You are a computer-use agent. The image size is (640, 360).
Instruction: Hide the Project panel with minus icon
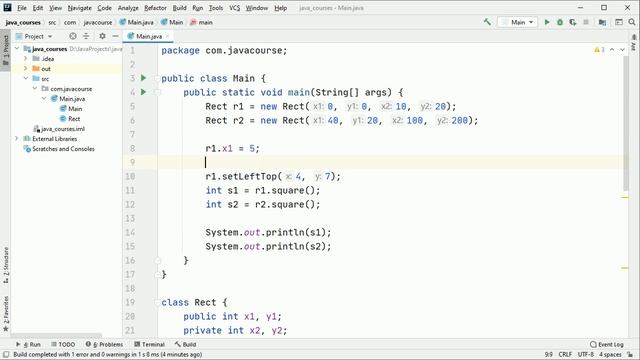[x=116, y=36]
